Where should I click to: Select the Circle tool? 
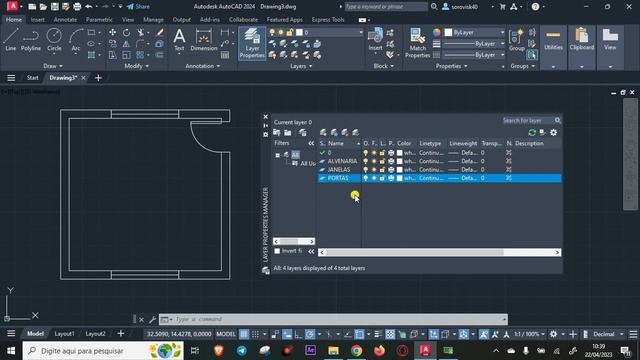(x=54, y=40)
